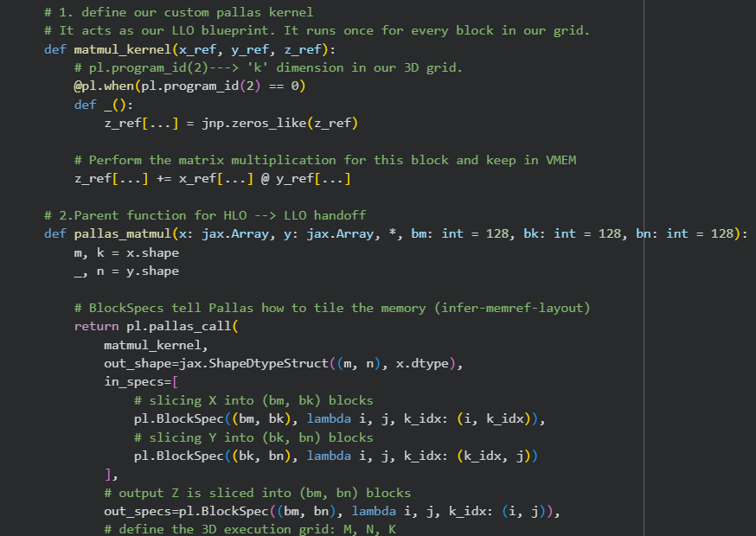Screen dimensions: 756x536
Task: Click 'jnp.zeros_like(z_ref)' expression
Action: point(279,123)
